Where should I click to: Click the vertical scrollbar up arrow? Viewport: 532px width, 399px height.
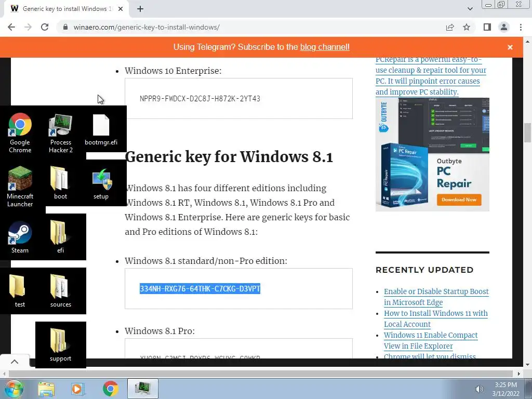point(527,42)
